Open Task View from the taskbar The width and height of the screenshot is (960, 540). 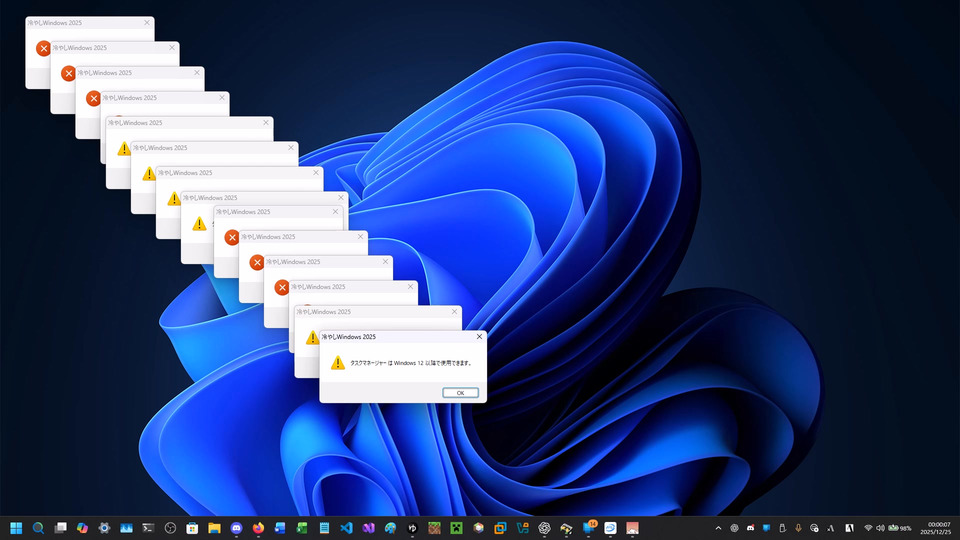(60, 528)
